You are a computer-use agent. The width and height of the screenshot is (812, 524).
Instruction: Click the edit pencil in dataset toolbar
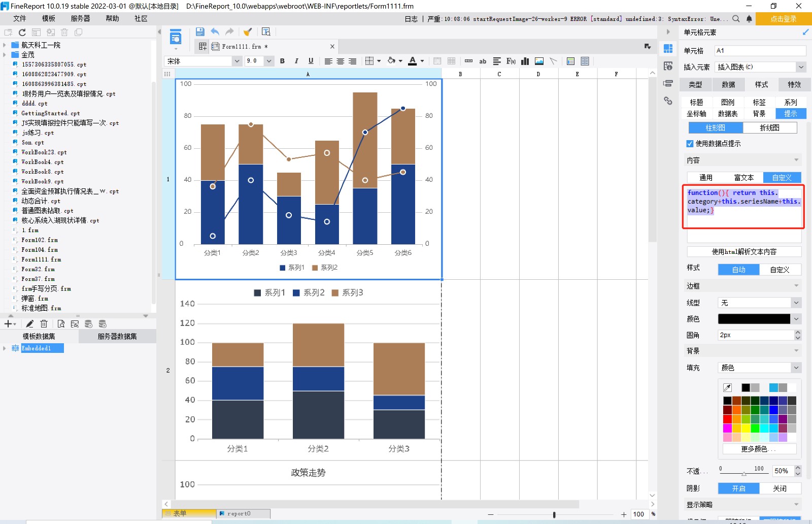(x=30, y=324)
